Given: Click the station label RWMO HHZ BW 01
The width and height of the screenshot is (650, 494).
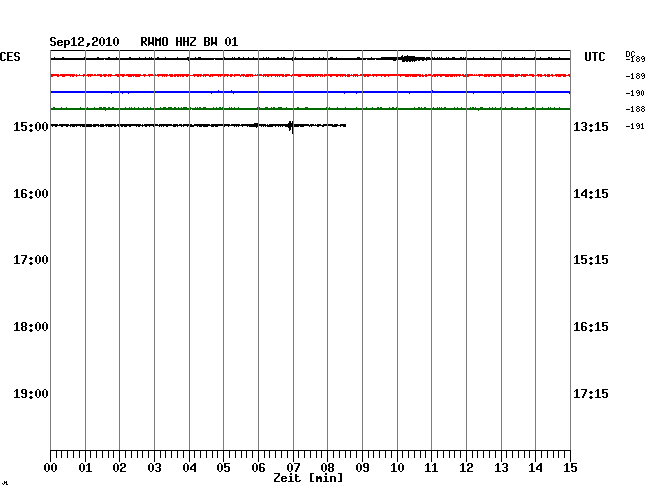Looking at the screenshot, I should (189, 42).
